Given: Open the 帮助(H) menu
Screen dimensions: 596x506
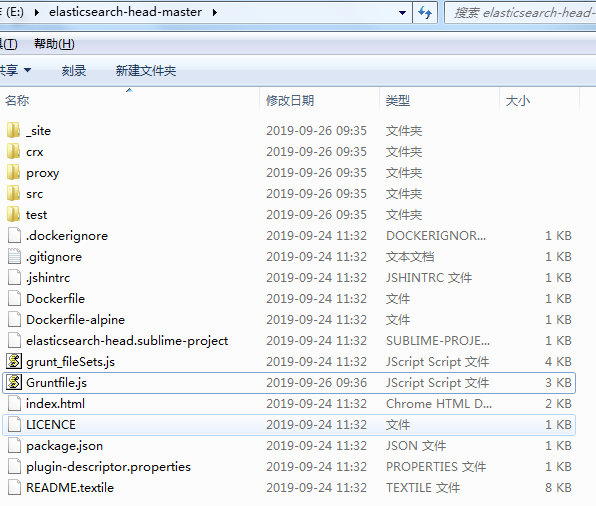Looking at the screenshot, I should click(x=54, y=44).
